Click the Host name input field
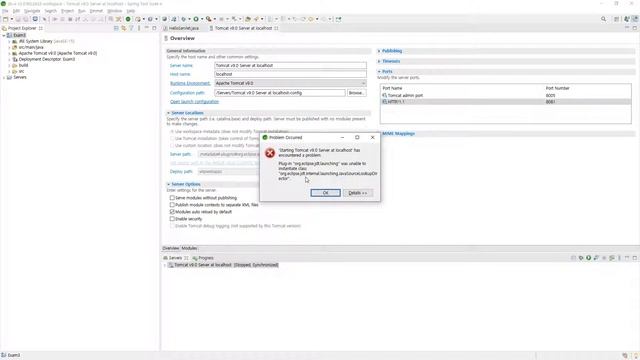Viewport: 640px width, 360px height. (x=290, y=74)
